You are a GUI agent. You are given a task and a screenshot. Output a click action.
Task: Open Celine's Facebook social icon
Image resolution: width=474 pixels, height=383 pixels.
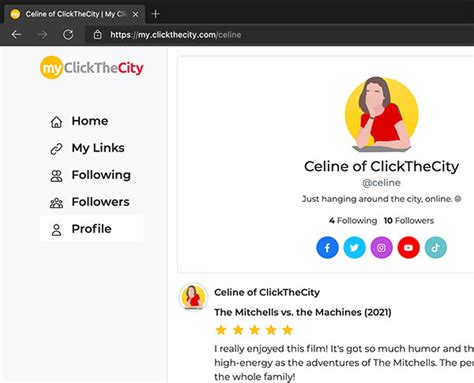click(x=327, y=248)
